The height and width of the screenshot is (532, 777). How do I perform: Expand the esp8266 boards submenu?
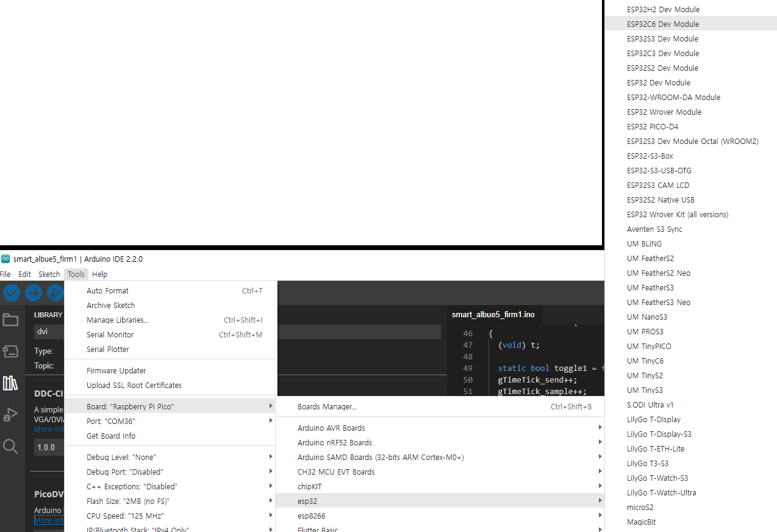tap(440, 516)
